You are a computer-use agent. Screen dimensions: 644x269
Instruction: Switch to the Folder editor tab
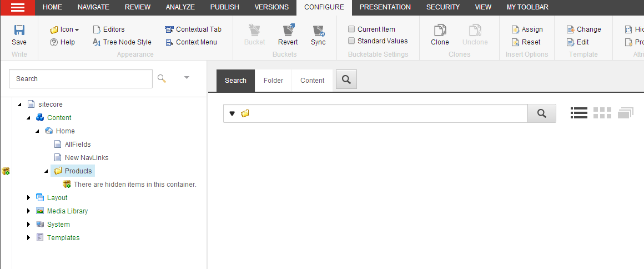click(274, 80)
